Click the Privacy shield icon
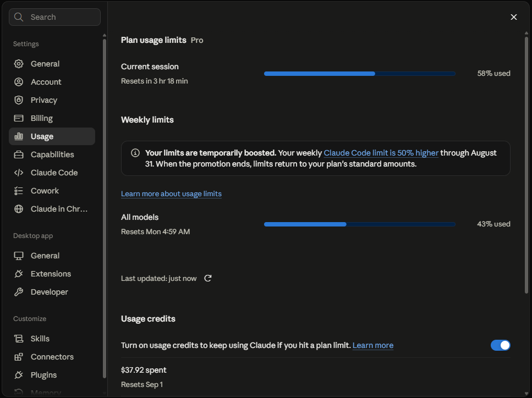The height and width of the screenshot is (398, 532). 19,100
